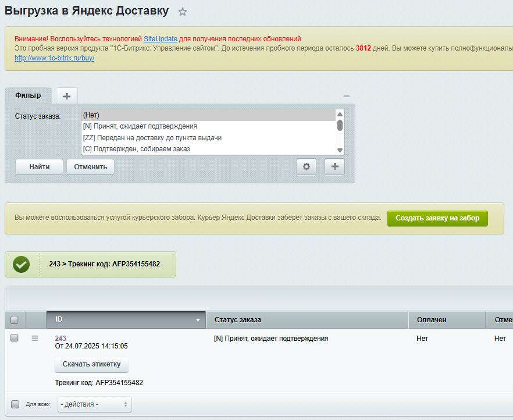Screen dimensions: 513x420
Task: Select [ZZ] Передан на доставку option
Action: pos(208,138)
